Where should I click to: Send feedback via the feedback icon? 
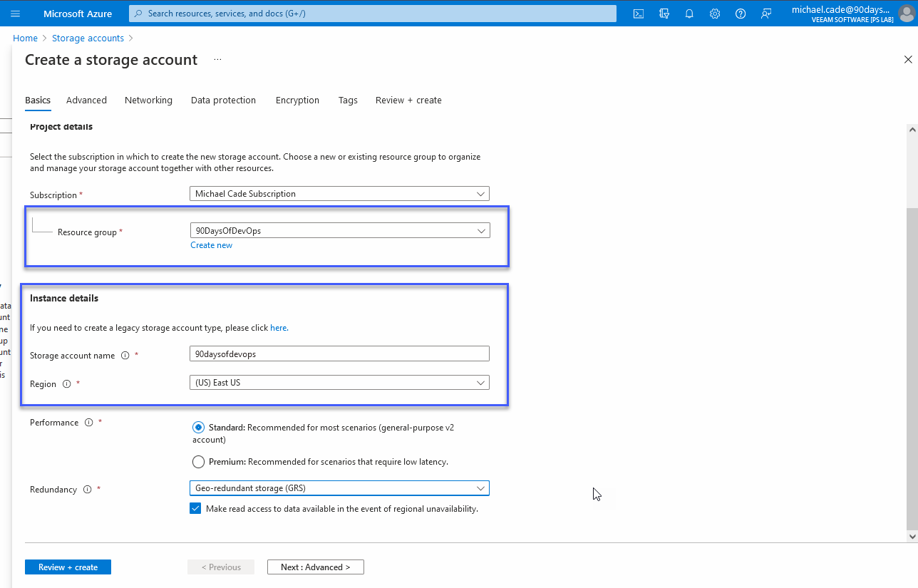[x=766, y=13]
